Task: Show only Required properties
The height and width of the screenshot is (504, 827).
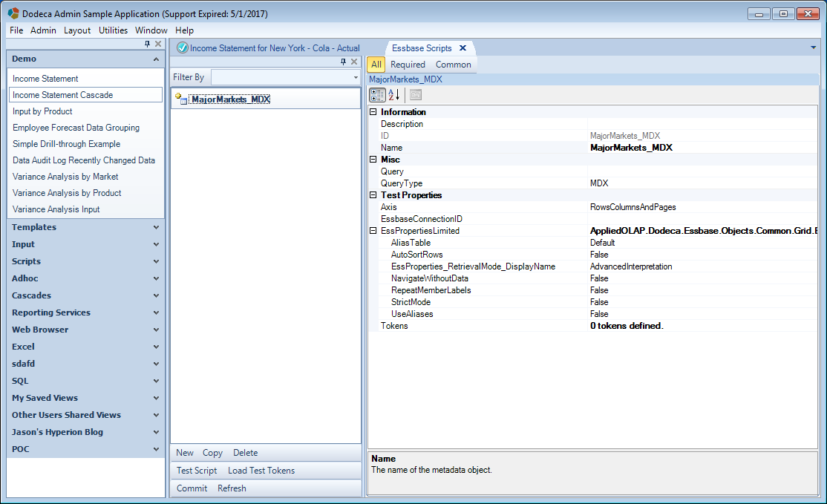Action: 408,65
